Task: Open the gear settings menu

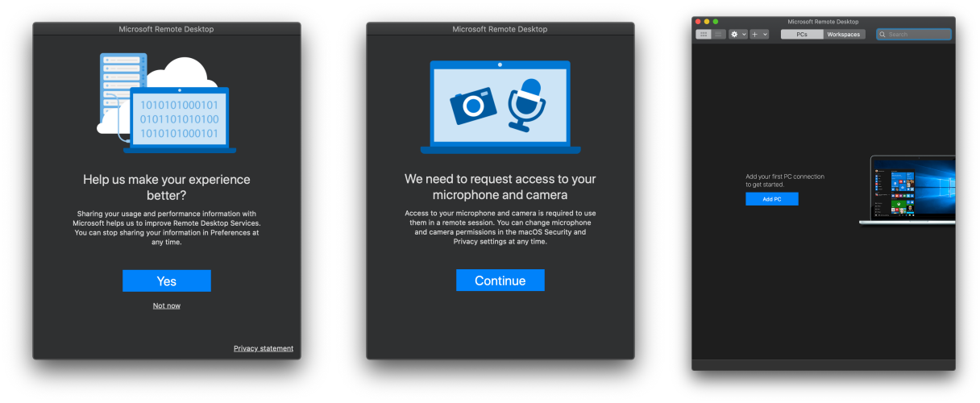Action: pyautogui.click(x=734, y=35)
